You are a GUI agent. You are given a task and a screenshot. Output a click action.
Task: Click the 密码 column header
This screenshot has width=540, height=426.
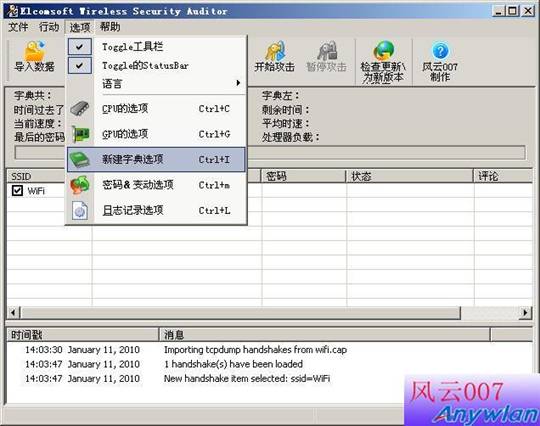click(303, 176)
